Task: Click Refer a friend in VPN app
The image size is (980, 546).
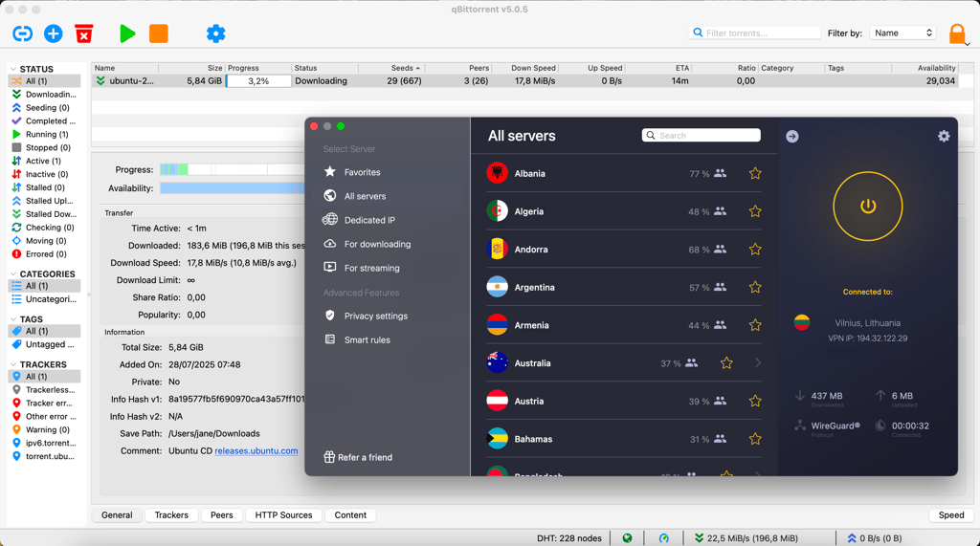Action: coord(358,457)
